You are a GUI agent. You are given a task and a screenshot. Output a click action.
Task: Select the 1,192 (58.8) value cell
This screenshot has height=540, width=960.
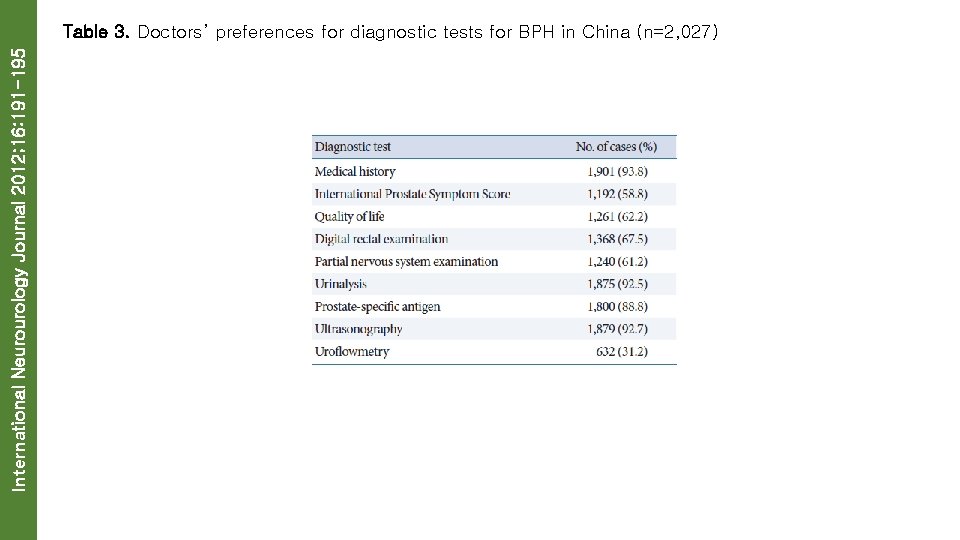click(x=618, y=194)
